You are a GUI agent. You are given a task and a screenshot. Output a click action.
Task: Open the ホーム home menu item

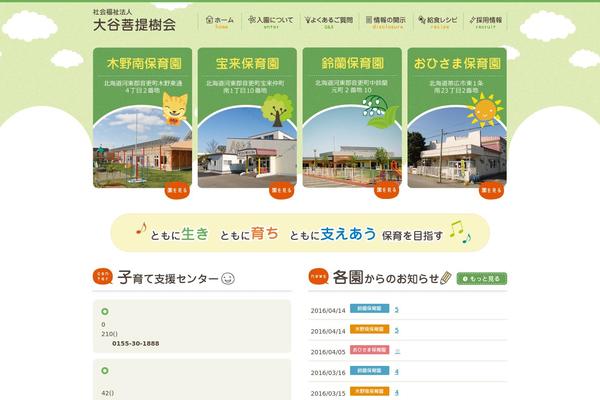click(x=220, y=21)
